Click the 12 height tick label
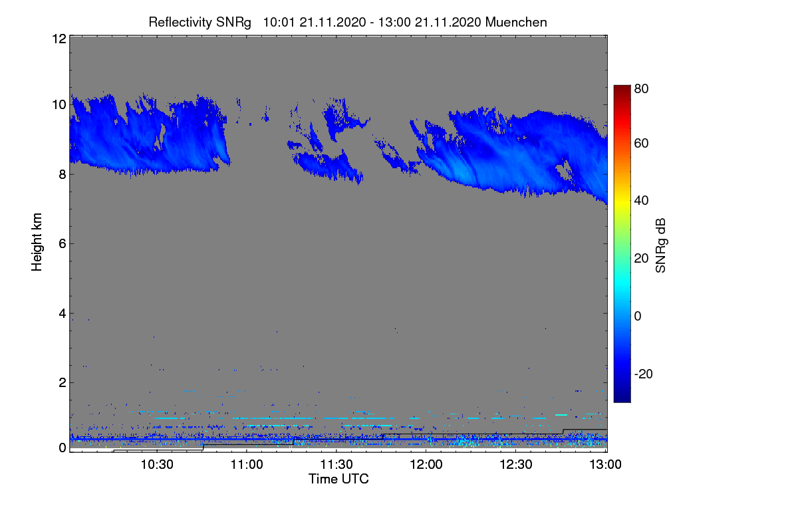The width and height of the screenshot is (798, 532). [x=59, y=39]
